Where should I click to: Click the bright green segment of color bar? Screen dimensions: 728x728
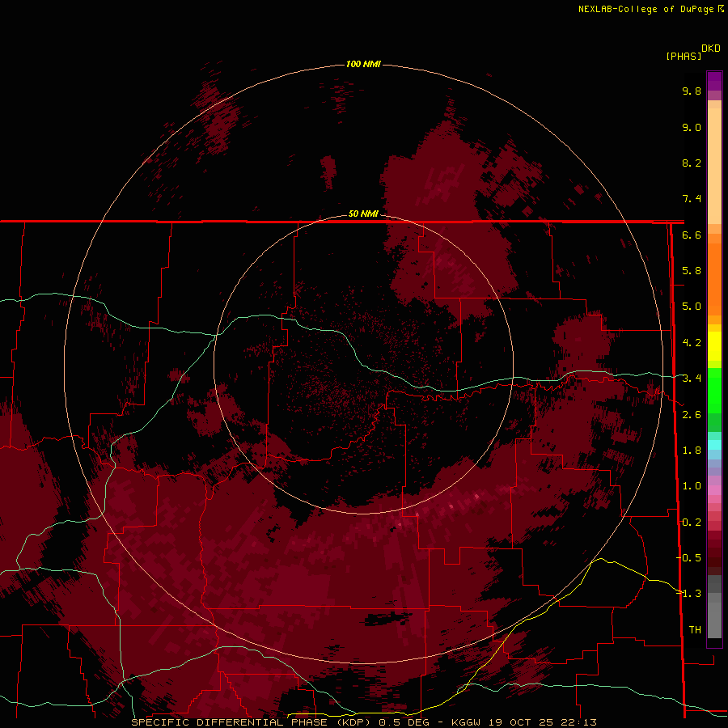[714, 390]
